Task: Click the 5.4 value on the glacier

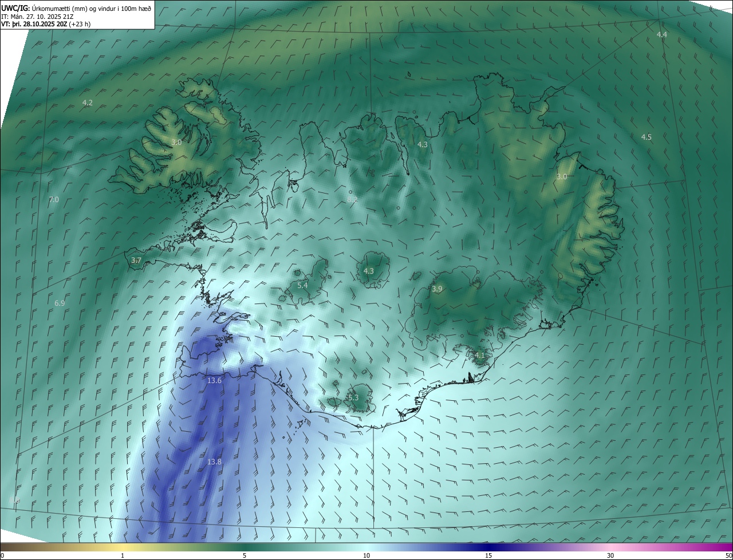Action: pos(302,285)
